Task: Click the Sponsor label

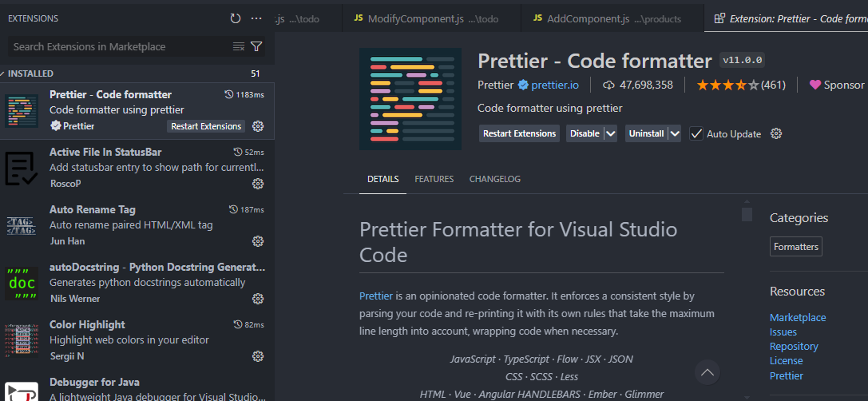Action: tap(844, 85)
